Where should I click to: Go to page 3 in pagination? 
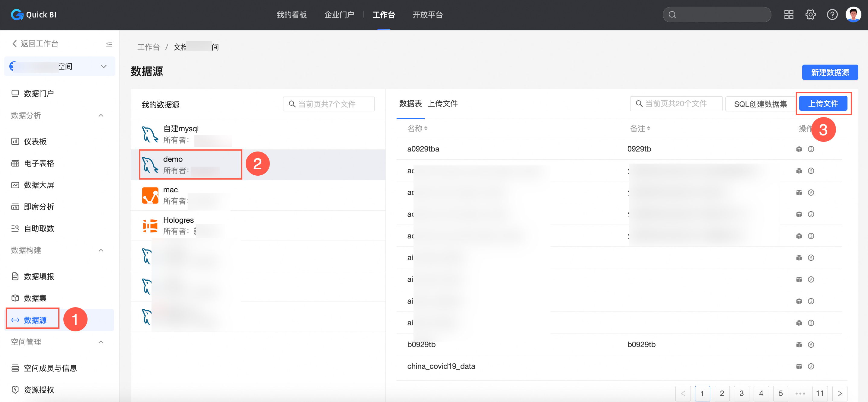coord(741,393)
